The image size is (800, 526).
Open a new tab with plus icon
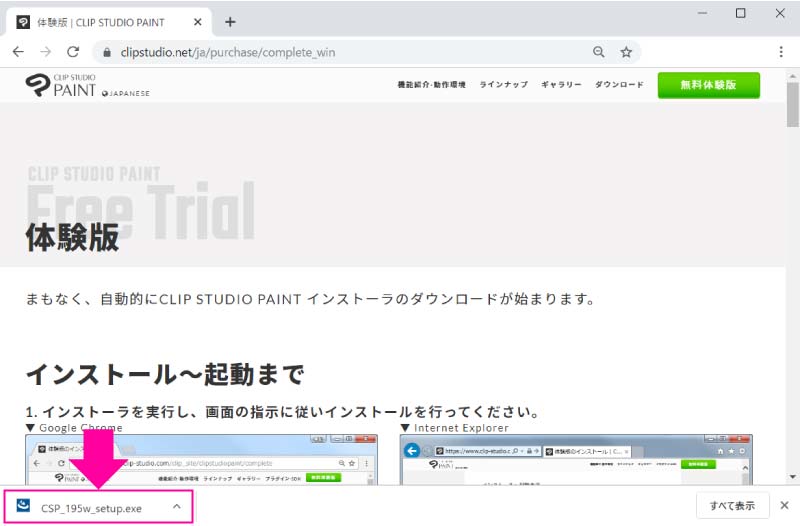[x=230, y=21]
